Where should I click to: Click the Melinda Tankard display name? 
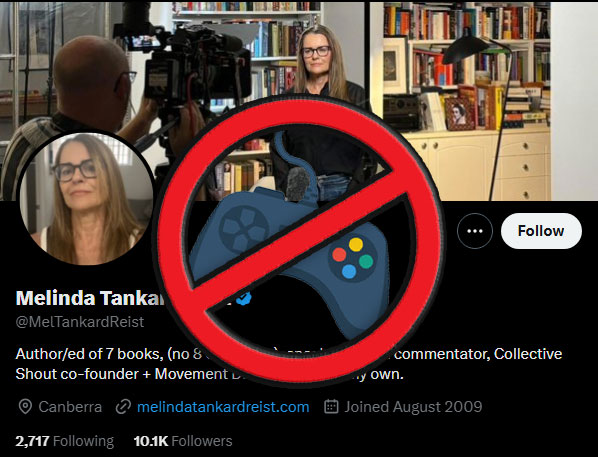coord(90,298)
